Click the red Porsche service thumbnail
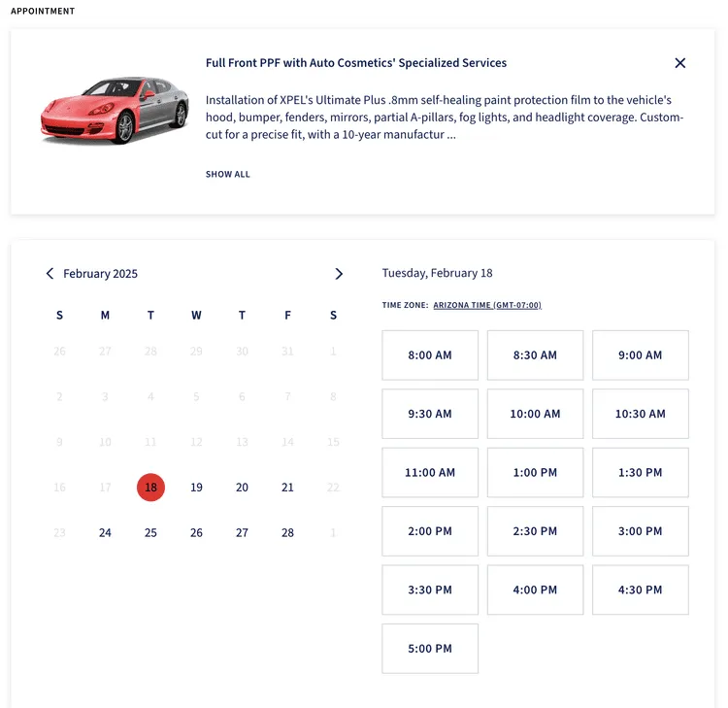This screenshot has width=728, height=708. coord(115,111)
